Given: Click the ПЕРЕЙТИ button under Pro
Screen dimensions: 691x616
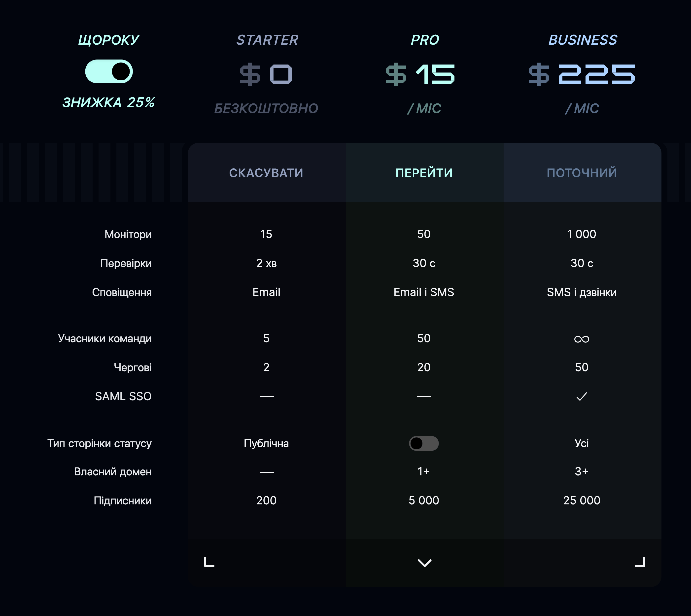Looking at the screenshot, I should point(424,173).
